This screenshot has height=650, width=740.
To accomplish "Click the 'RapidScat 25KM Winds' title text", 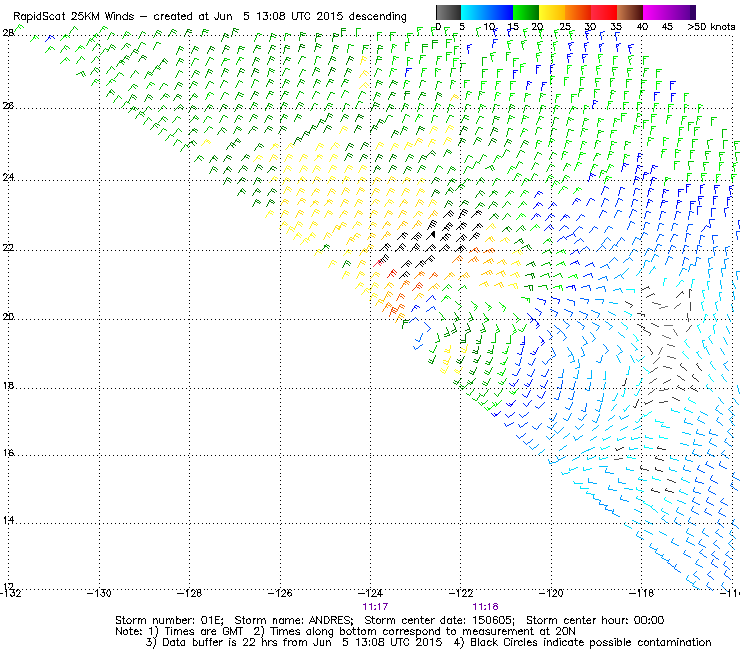I will click(x=74, y=17).
